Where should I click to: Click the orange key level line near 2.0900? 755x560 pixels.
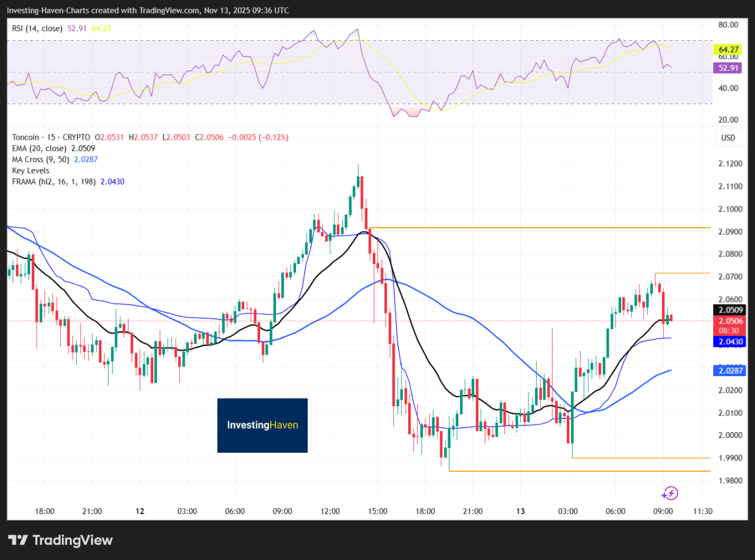click(x=531, y=227)
